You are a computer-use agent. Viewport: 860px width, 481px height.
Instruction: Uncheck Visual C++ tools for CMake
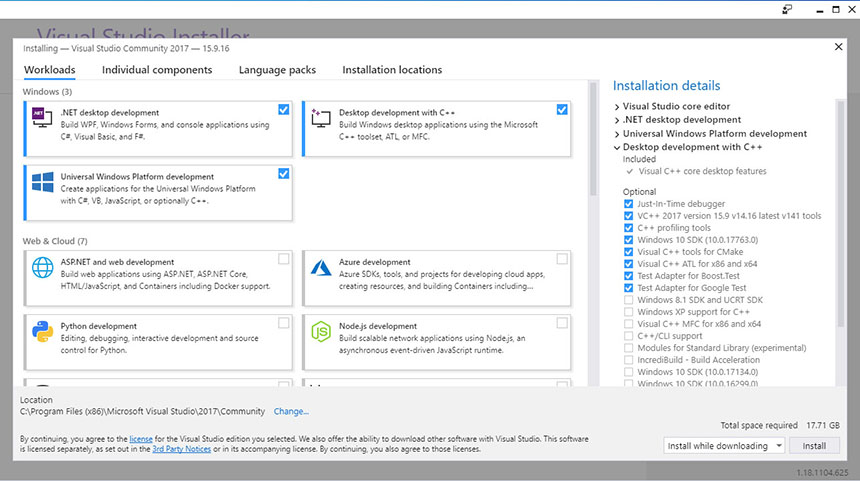point(629,252)
